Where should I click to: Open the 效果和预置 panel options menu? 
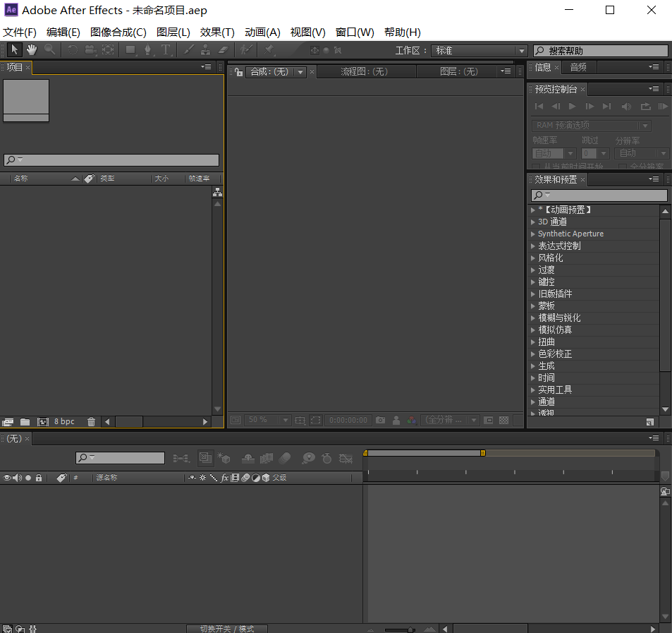pyautogui.click(x=654, y=179)
